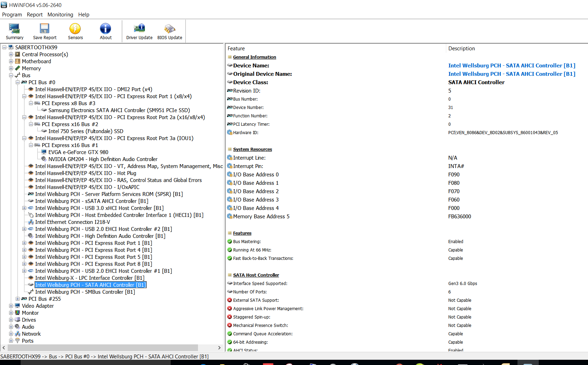Click the Save Report floppy disk icon
This screenshot has width=588, height=365.
click(45, 29)
